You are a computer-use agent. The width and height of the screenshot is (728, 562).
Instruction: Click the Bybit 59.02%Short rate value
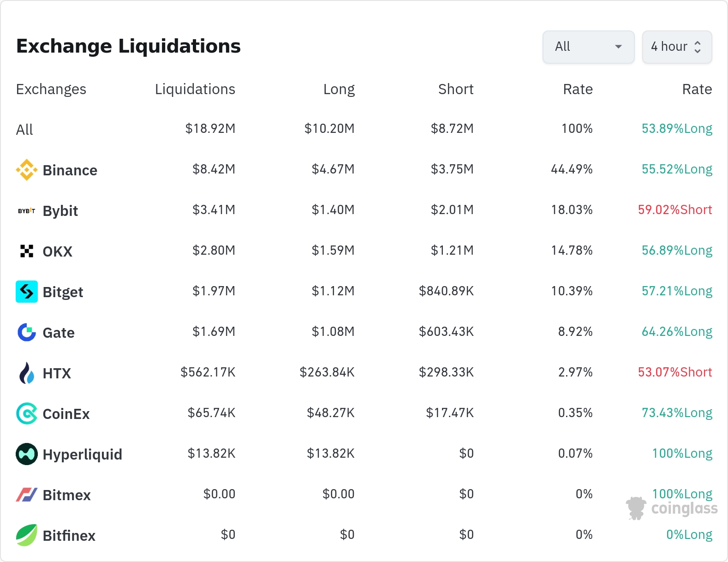(x=674, y=210)
